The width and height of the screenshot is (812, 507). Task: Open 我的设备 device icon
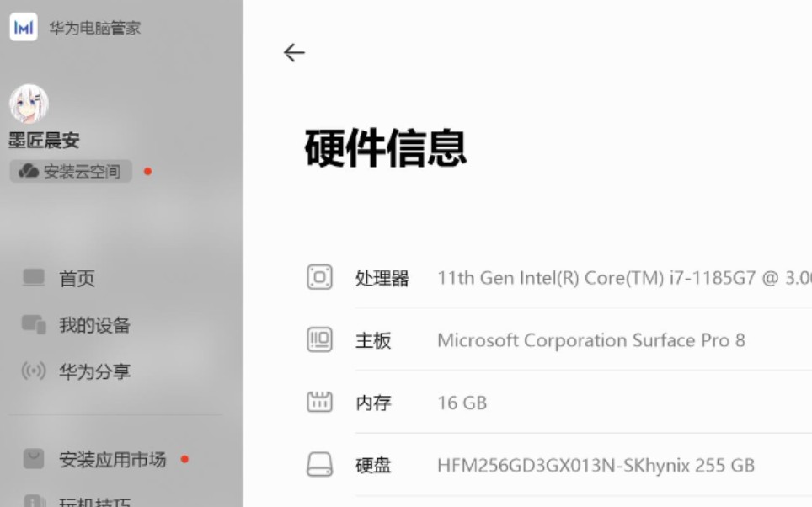[x=34, y=324]
